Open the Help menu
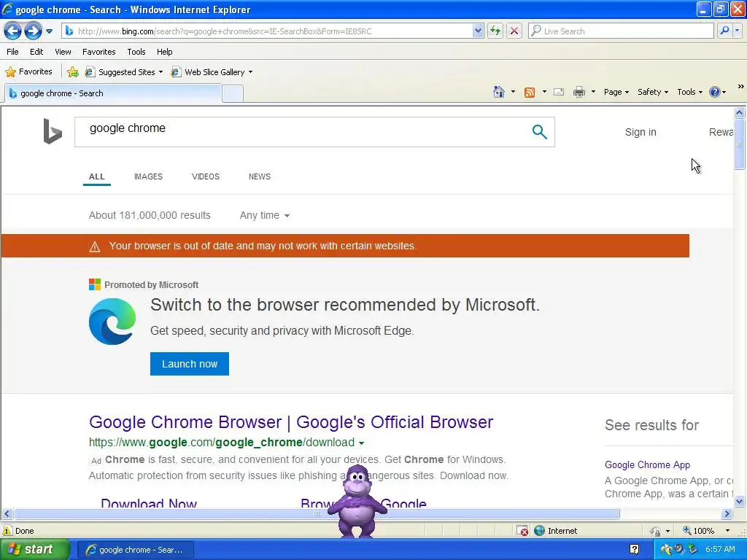This screenshot has width=747, height=560. pos(164,52)
